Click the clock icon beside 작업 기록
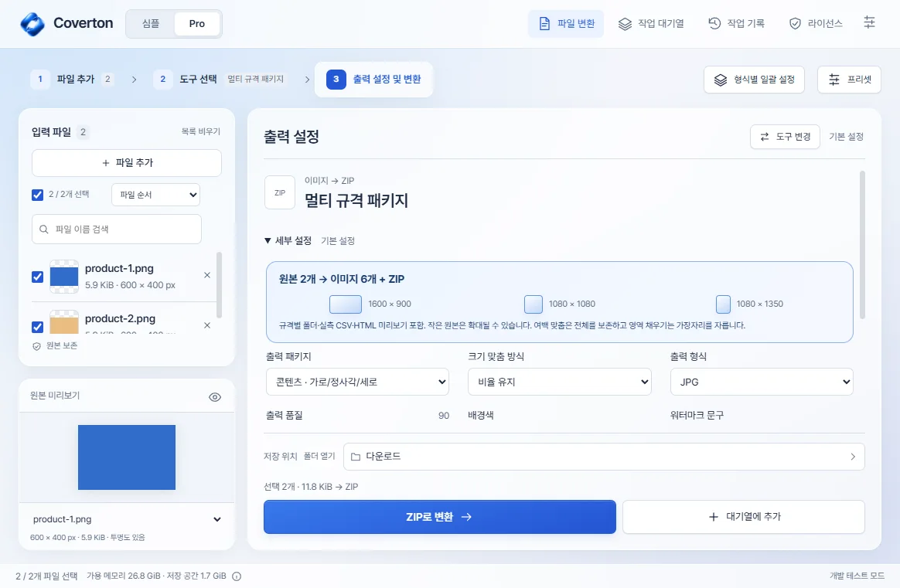The height and width of the screenshot is (588, 900). pos(714,23)
